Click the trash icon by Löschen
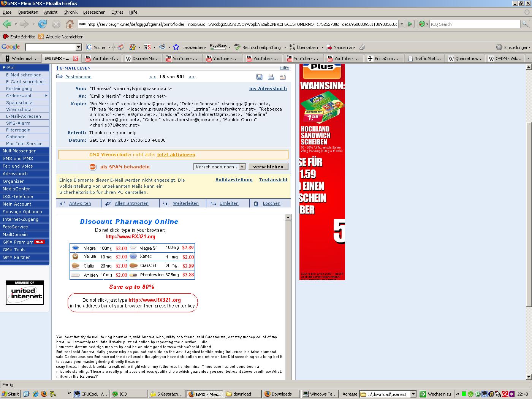532x399 pixels. [x=256, y=203]
